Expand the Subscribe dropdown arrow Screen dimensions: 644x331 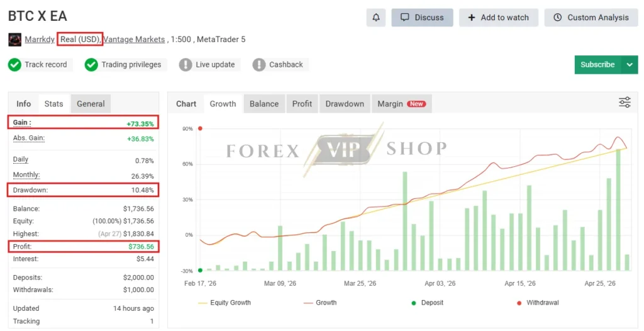630,65
